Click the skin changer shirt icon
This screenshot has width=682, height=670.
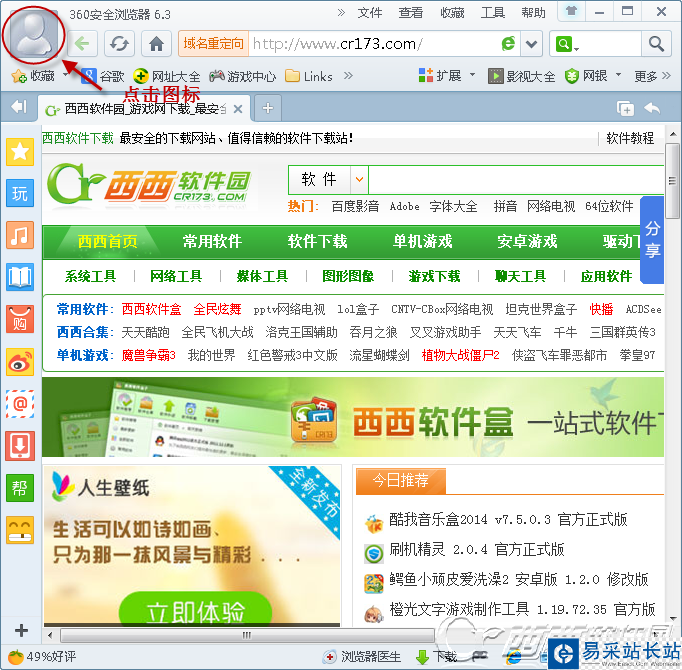(572, 11)
